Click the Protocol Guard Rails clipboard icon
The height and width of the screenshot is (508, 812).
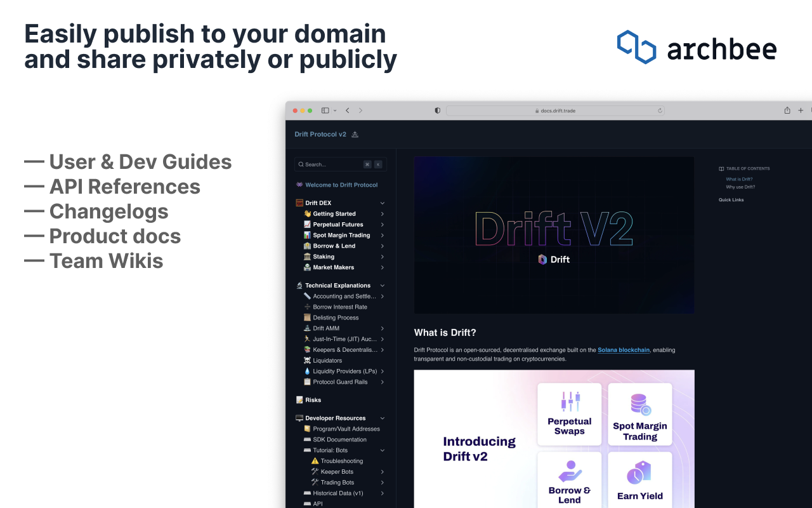(x=307, y=382)
